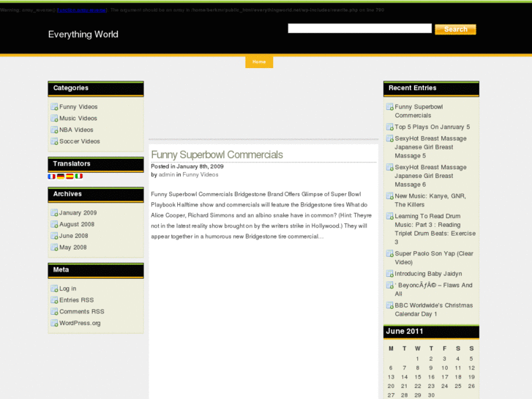Click the orange Search button
Screen dimensions: 532x399
point(455,29)
